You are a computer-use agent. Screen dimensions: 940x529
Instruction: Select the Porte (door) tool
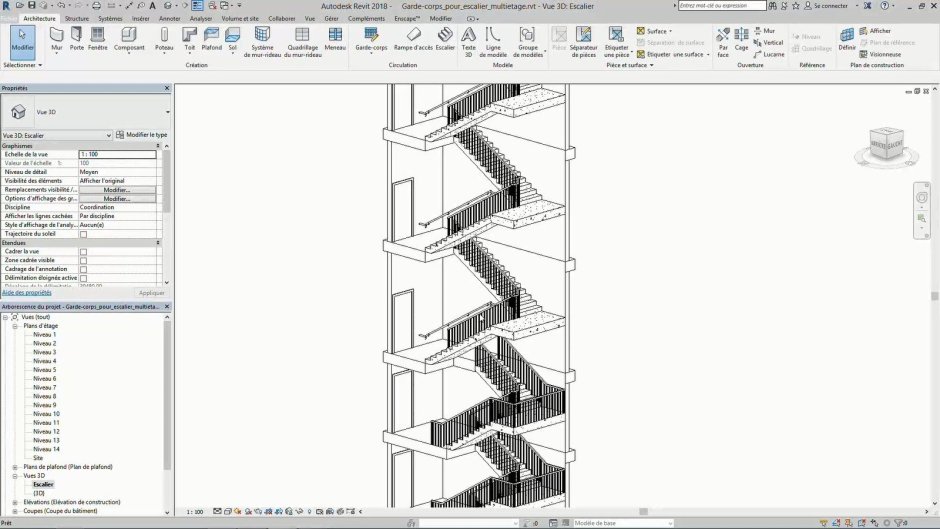tap(77, 39)
